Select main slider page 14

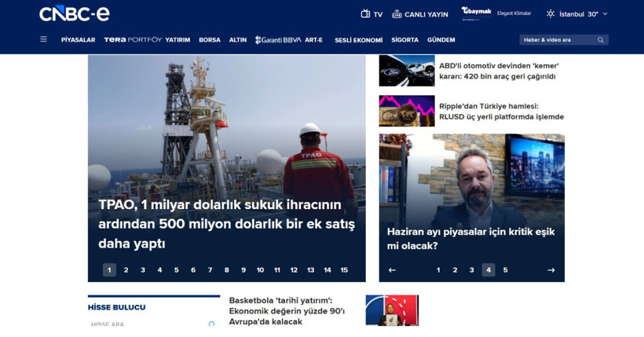[x=327, y=270]
